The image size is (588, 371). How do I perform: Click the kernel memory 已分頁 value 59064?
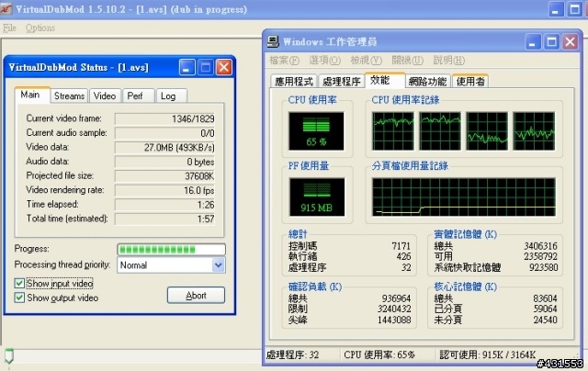click(x=545, y=309)
